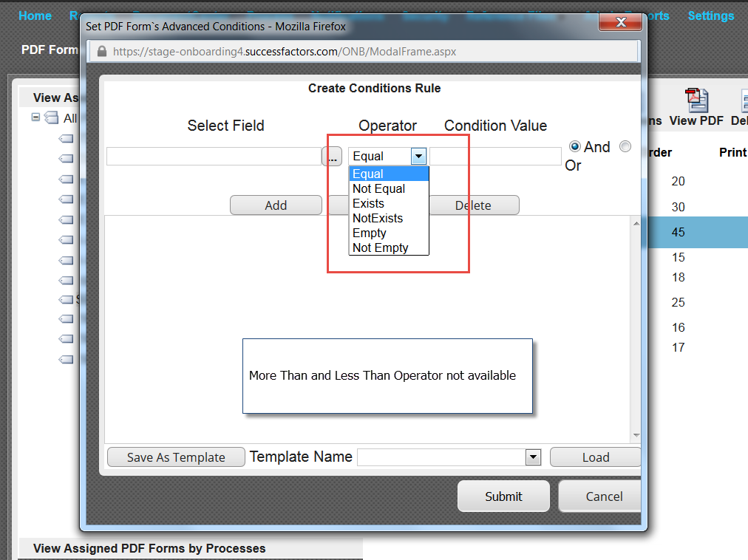The height and width of the screenshot is (560, 748).
Task: Click the Condition Value input box
Action: coord(496,157)
